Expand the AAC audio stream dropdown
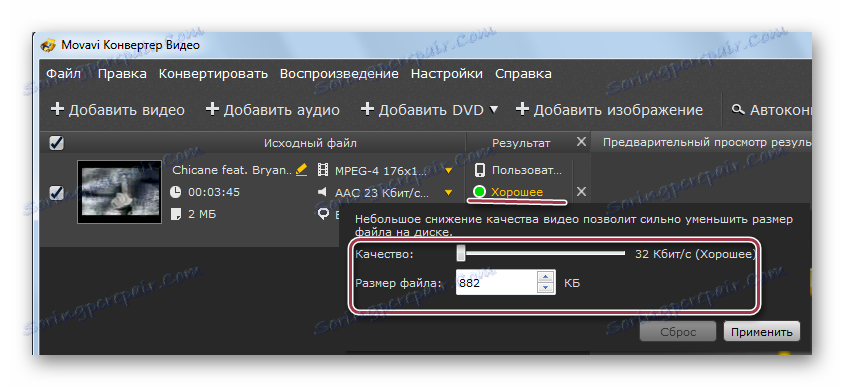 pos(448,192)
